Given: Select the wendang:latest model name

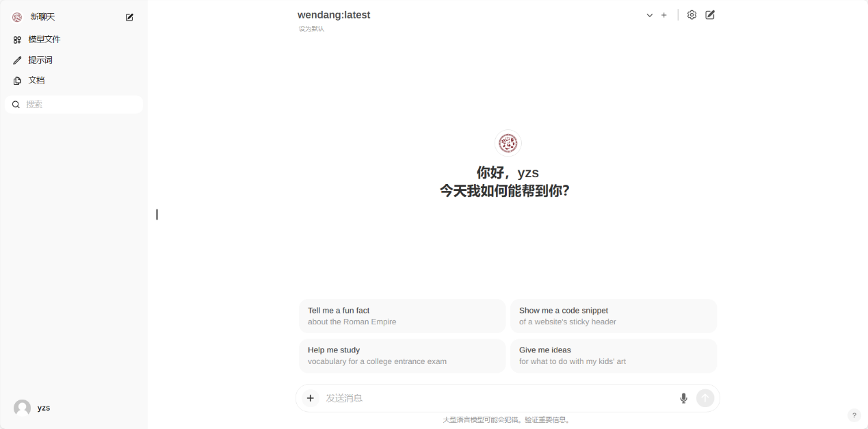Looking at the screenshot, I should click(x=334, y=15).
